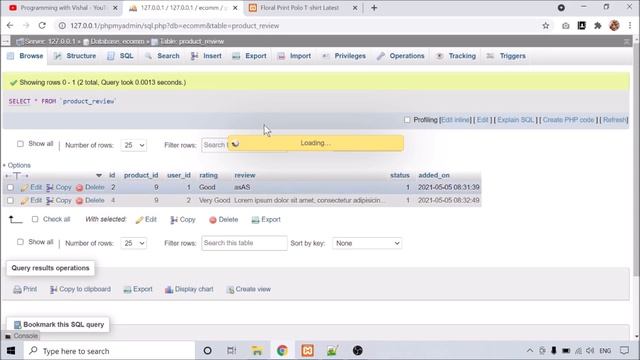640x360 pixels.
Task: Open the Operations tab
Action: coord(401,56)
